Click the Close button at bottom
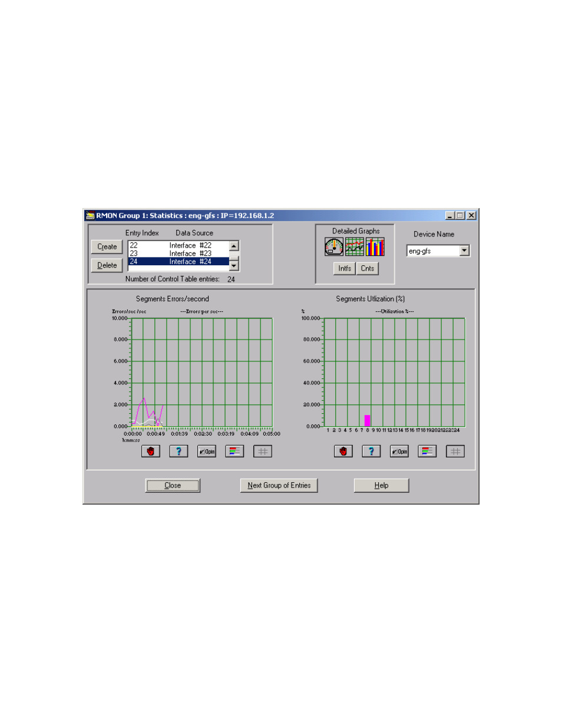562x728 pixels. (x=173, y=486)
